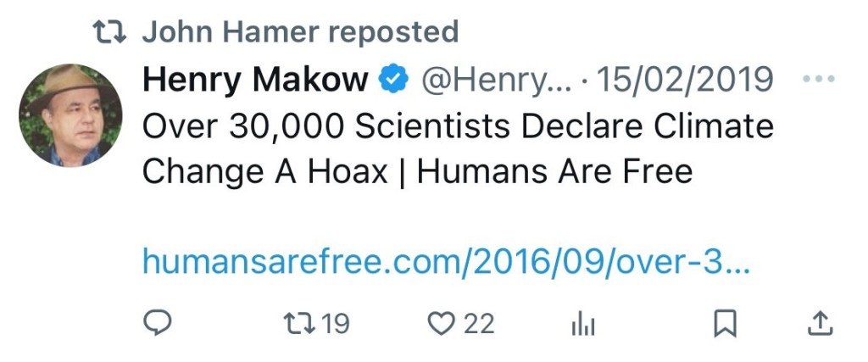The image size is (868, 362).
Task: Open the humansarefree.com article link
Action: pos(446,260)
